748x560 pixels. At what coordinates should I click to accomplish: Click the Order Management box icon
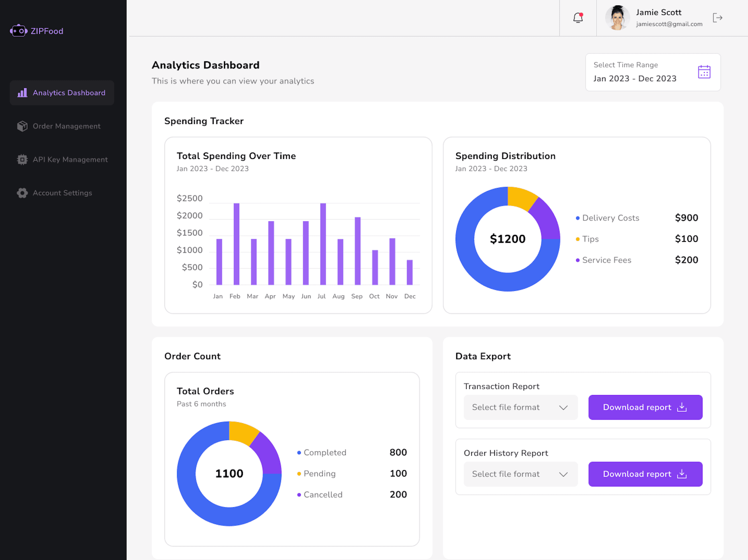coord(22,126)
